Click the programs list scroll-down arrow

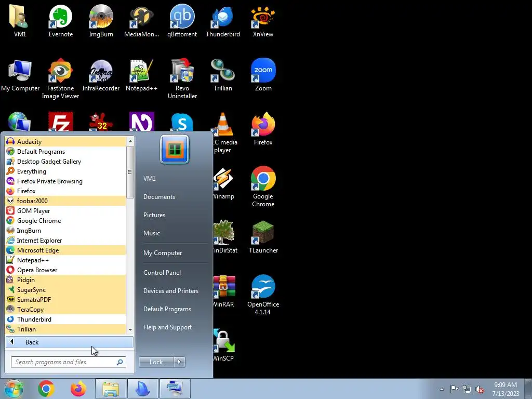pyautogui.click(x=130, y=329)
